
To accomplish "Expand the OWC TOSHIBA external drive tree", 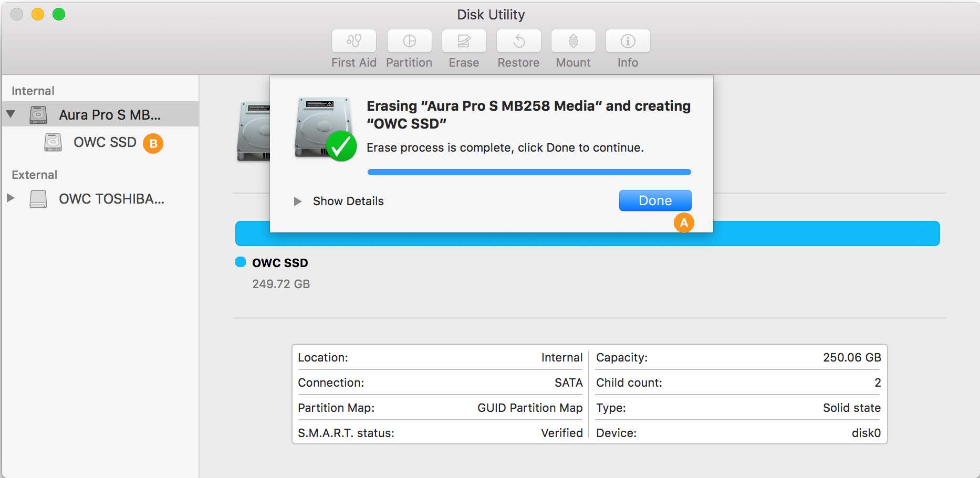I will tap(11, 198).
